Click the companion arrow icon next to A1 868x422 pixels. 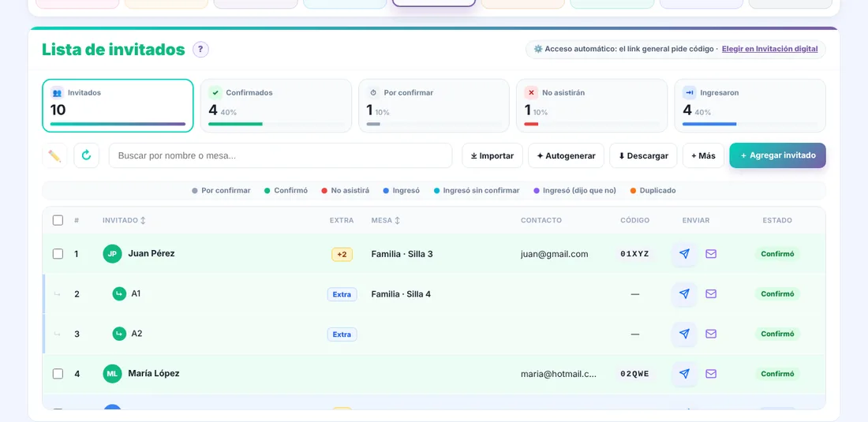119,293
